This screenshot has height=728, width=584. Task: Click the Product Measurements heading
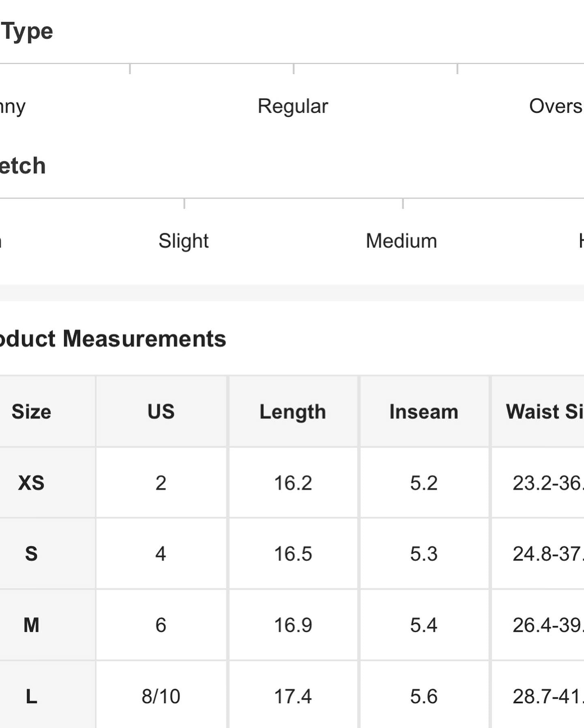pos(113,339)
